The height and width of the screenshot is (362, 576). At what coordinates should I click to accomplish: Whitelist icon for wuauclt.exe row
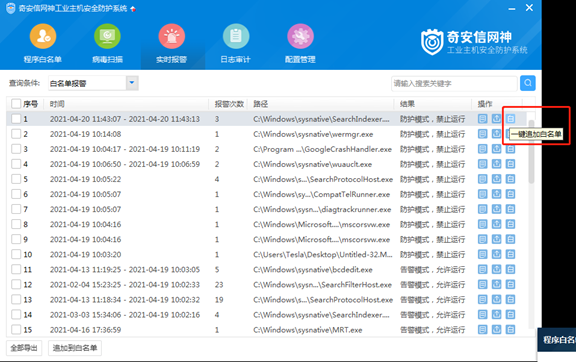point(510,164)
